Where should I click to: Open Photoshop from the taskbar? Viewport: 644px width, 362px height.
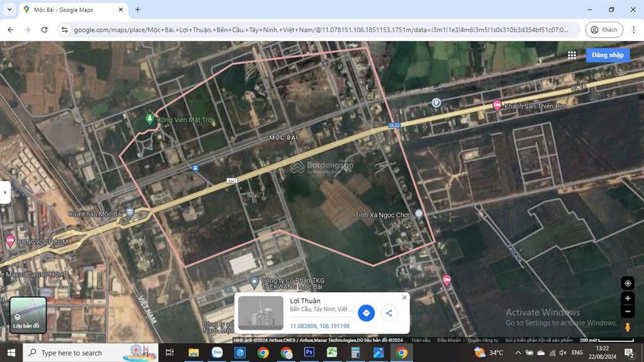[309, 353]
